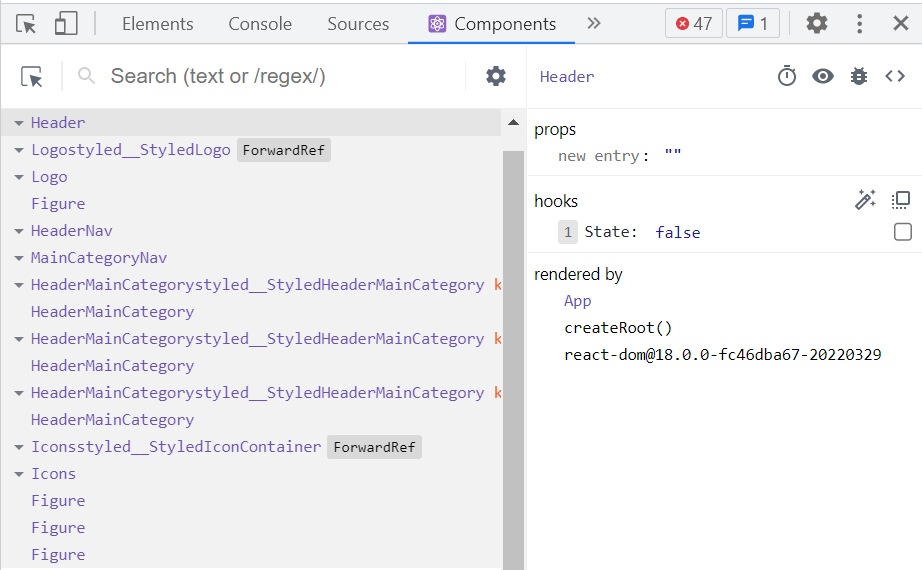922x570 pixels.
Task: Open the 1 message issues counter
Action: [753, 24]
